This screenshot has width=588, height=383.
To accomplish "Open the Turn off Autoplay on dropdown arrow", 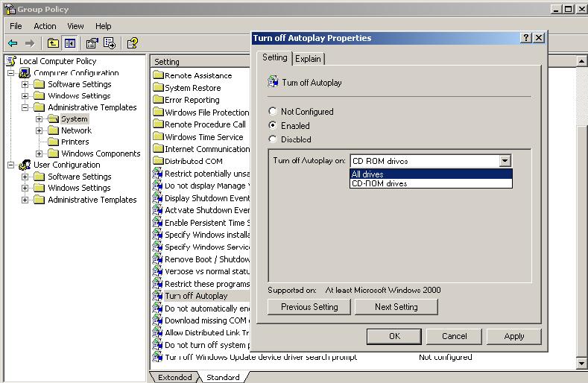I will (505, 161).
